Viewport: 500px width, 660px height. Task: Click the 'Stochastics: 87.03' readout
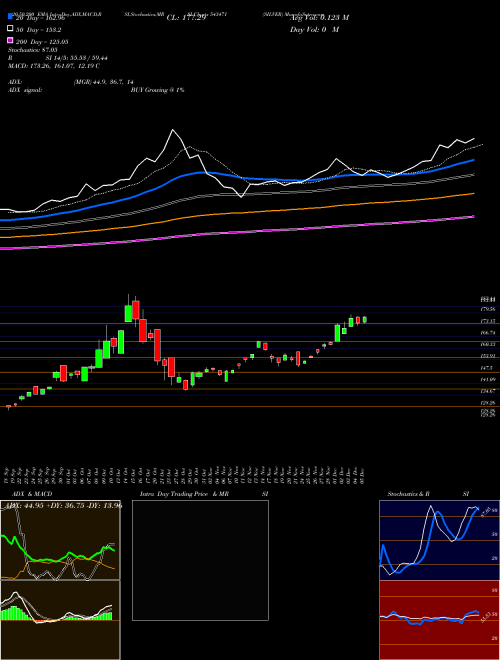coord(33,50)
